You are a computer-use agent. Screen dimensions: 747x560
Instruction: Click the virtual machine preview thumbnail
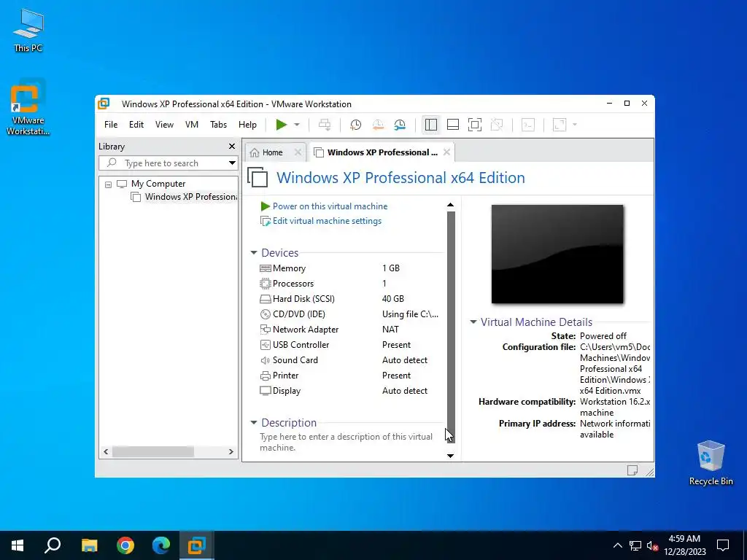coord(557,254)
